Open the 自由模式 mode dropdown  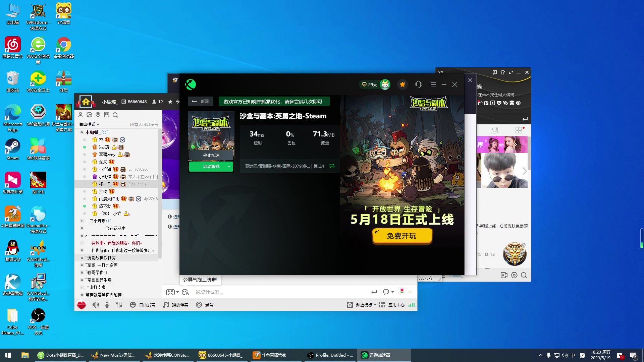[89, 124]
